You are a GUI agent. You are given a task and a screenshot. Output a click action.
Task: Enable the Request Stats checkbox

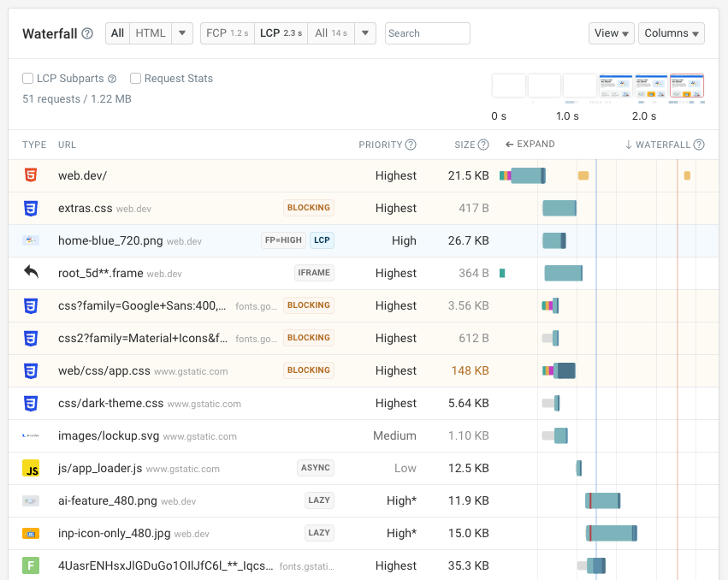[x=134, y=78]
